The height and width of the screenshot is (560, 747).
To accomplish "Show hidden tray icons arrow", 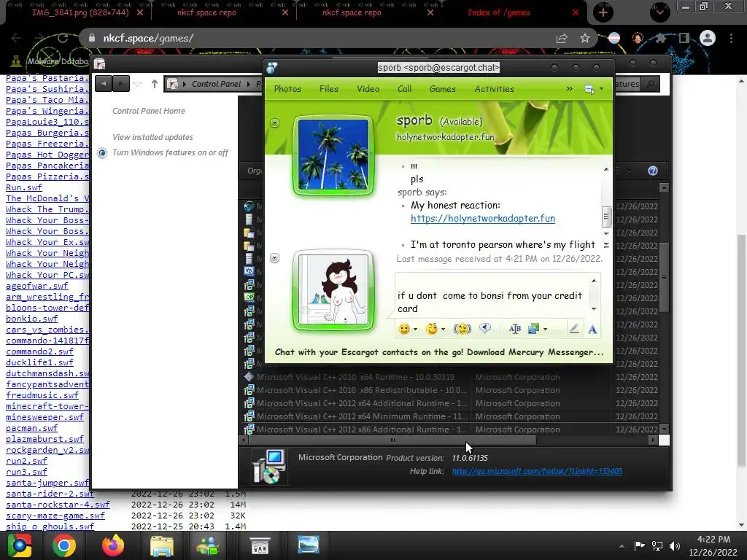I will 622,546.
